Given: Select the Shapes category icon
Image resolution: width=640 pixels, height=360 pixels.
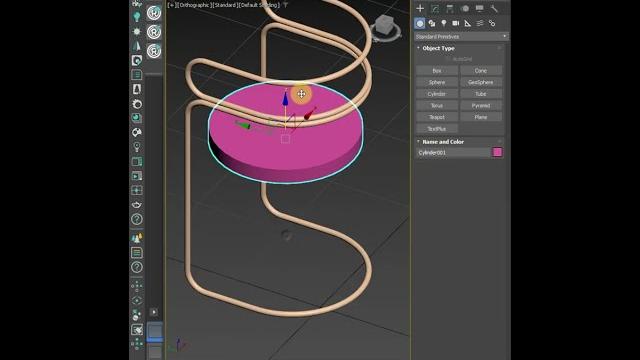Looking at the screenshot, I should point(432,23).
